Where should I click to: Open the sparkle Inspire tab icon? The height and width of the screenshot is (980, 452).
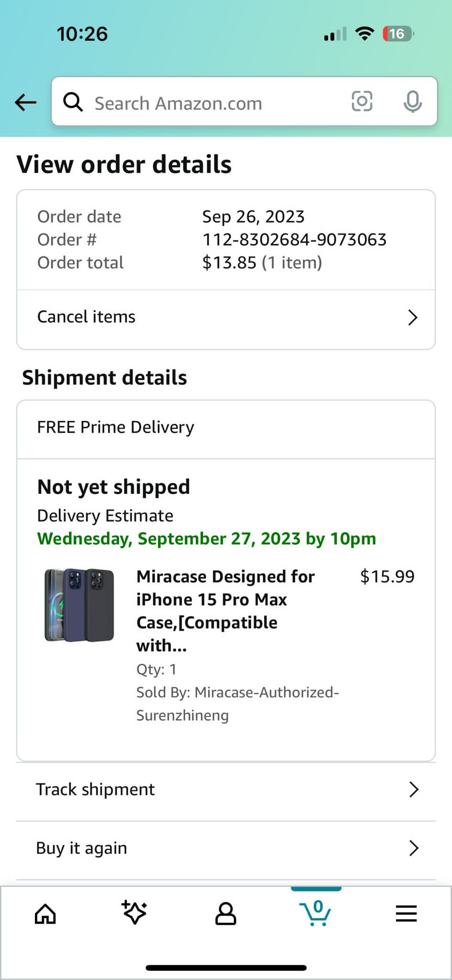(134, 913)
